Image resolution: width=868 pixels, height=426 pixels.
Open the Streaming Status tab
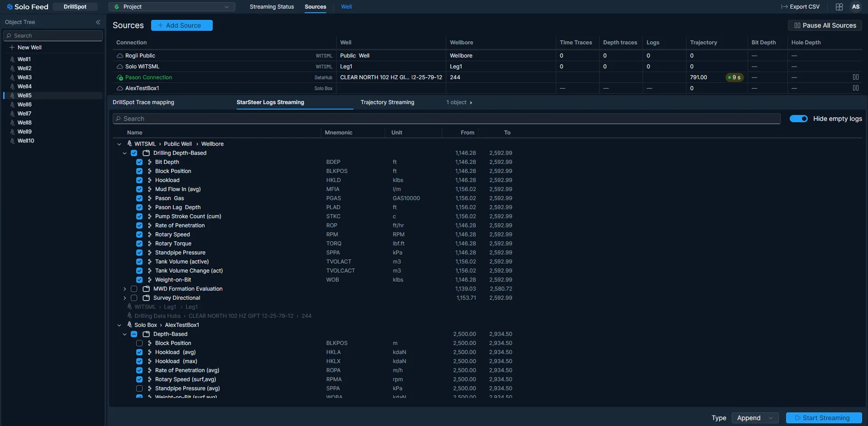coord(272,7)
